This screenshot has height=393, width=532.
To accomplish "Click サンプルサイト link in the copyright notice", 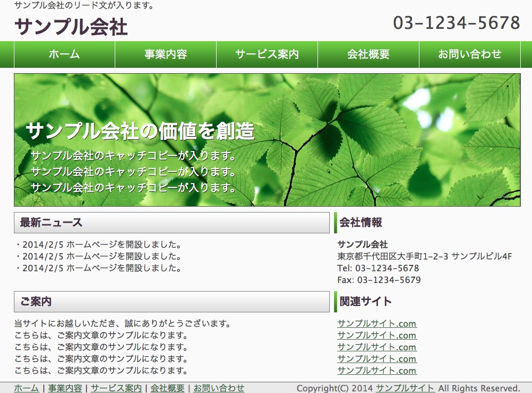I will click(x=405, y=388).
